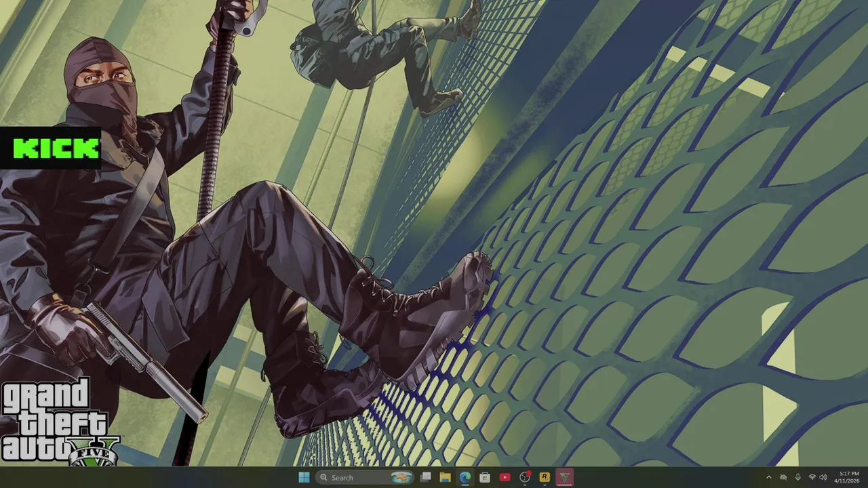
Task: Open Microsoft Store from the taskbar
Action: coord(485,477)
